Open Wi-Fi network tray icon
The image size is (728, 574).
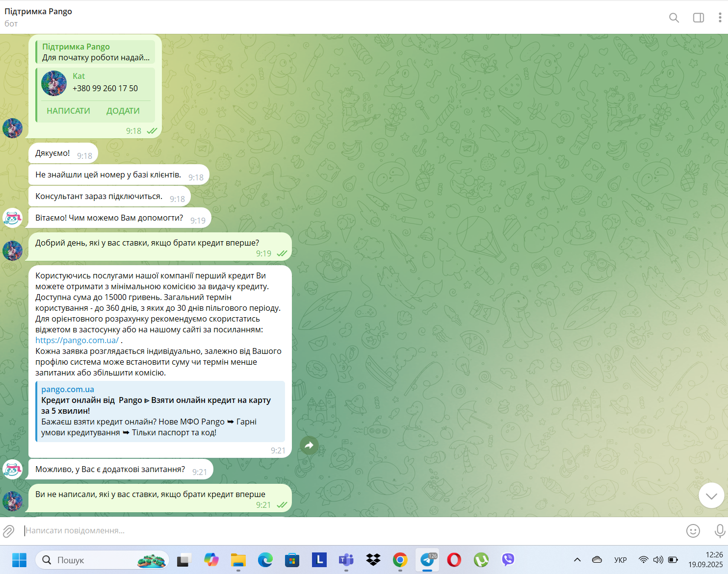pos(643,560)
